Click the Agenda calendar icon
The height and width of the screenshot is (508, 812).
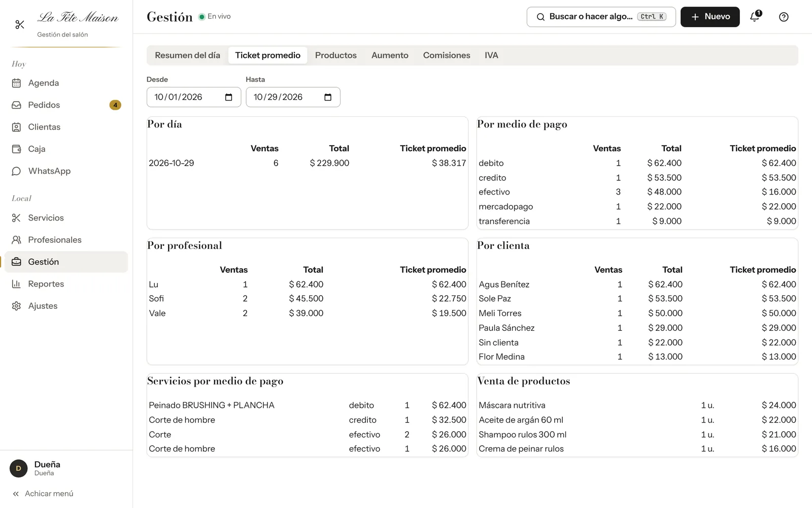pyautogui.click(x=16, y=83)
